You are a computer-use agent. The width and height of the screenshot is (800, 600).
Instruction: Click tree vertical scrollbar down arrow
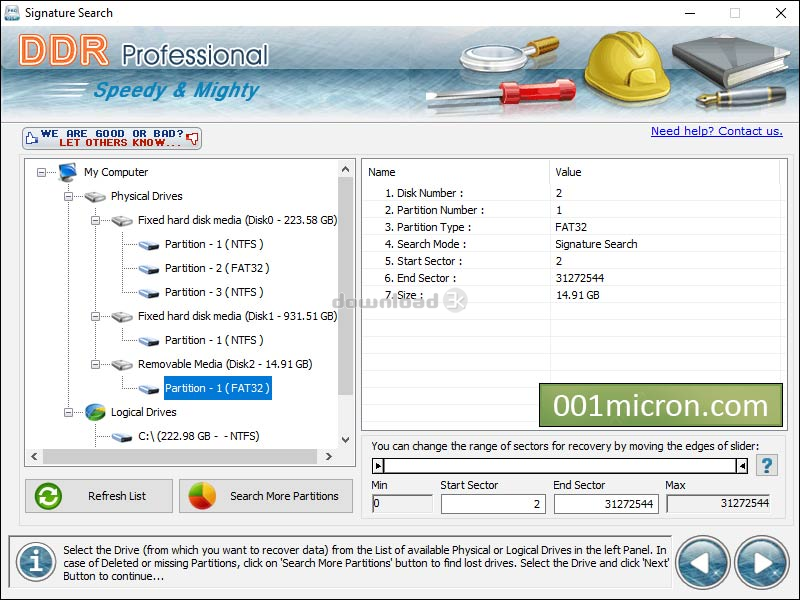345,439
